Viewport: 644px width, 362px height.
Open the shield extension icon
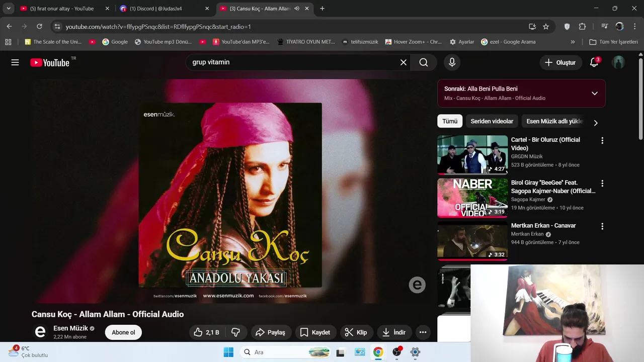(x=567, y=27)
